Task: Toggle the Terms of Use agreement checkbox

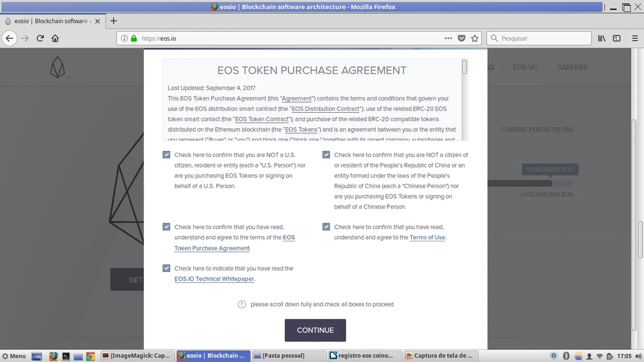Action: tap(326, 227)
